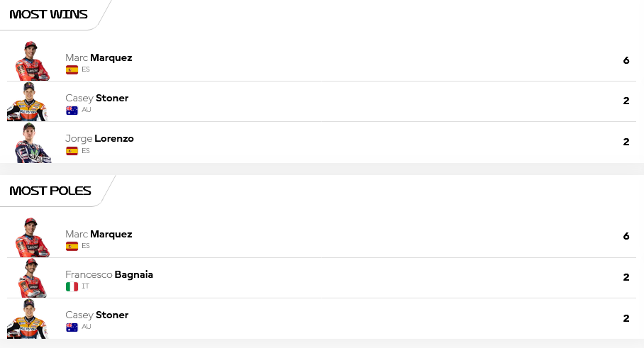The width and height of the screenshot is (644, 348).
Task: Open Francesco Bagnaia name link
Action: tap(109, 274)
